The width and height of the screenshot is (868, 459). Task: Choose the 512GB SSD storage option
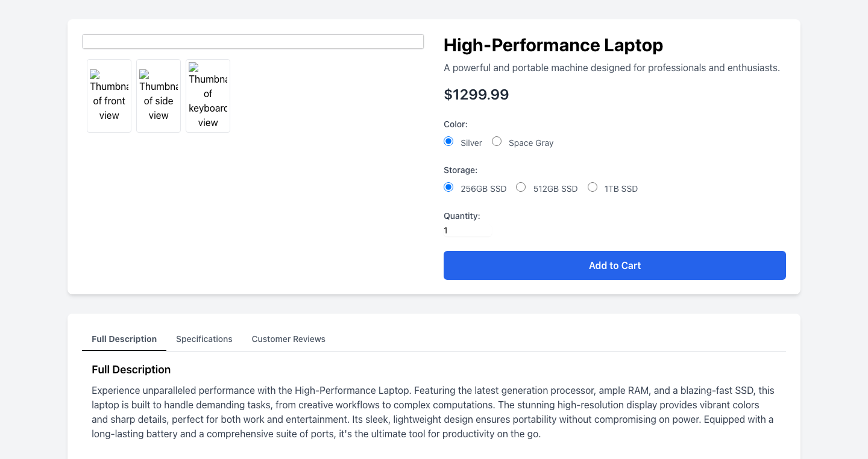[x=521, y=187]
